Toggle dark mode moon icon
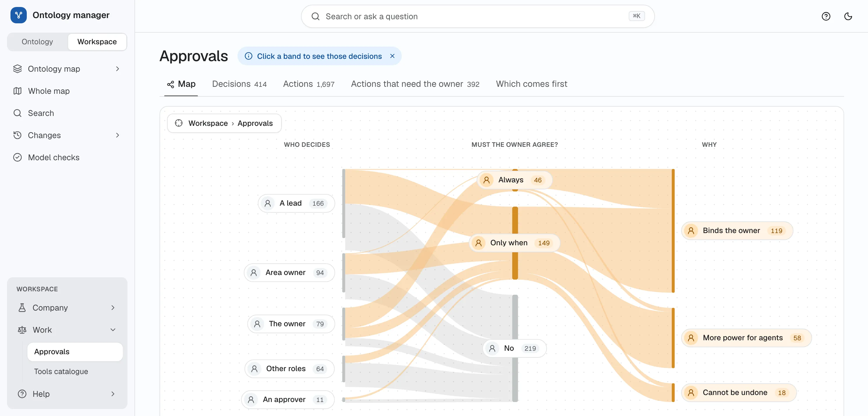This screenshot has width=868, height=416. (848, 16)
